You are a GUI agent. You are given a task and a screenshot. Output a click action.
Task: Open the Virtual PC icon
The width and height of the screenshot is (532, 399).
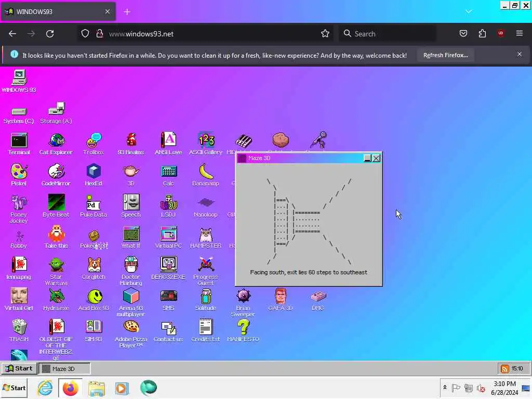168,237
